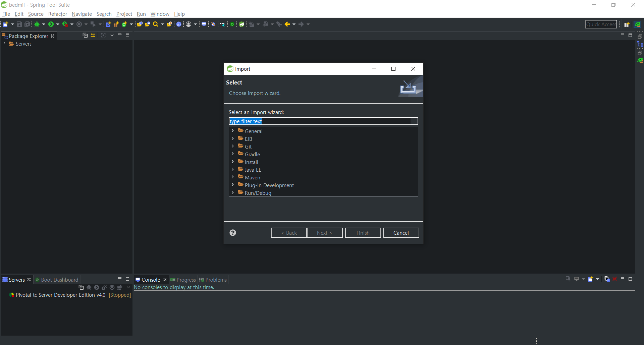Click the Publish to server icon
Image resolution: width=644 pixels, height=345 pixels.
click(120, 287)
